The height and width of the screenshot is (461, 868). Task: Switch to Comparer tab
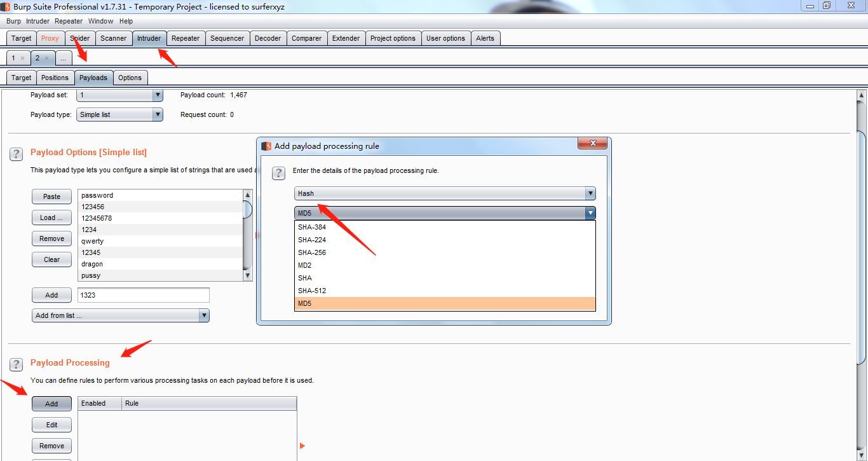click(x=306, y=38)
